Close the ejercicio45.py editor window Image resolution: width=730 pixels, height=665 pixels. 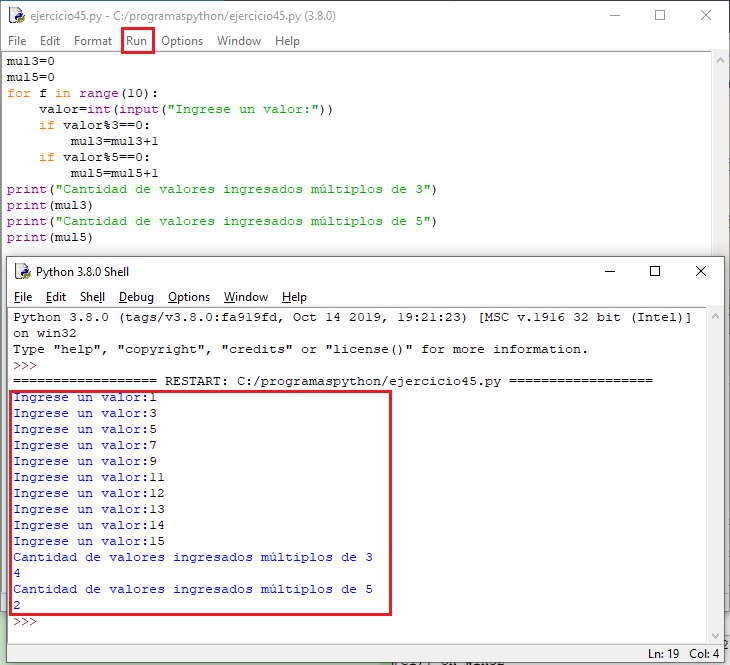[x=706, y=15]
